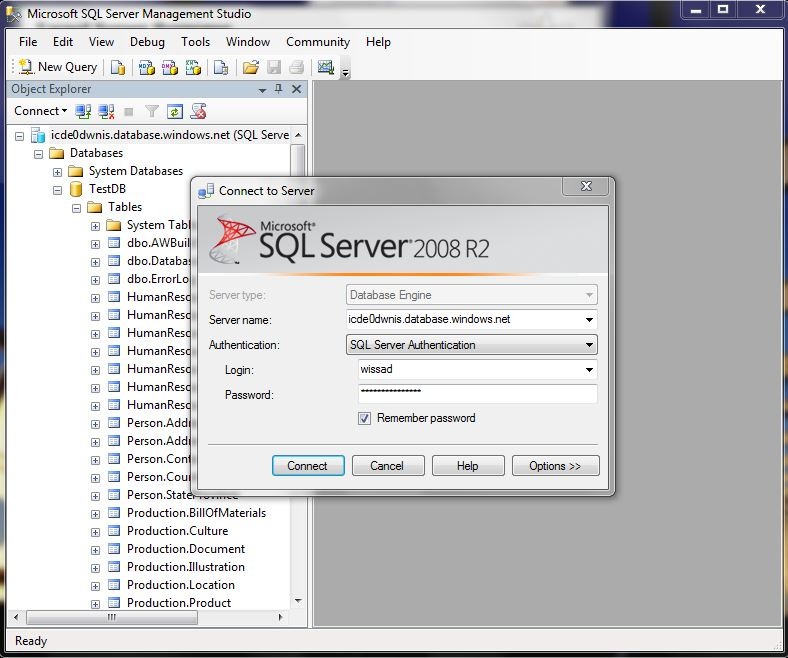Select the Production.Product table

[x=179, y=603]
